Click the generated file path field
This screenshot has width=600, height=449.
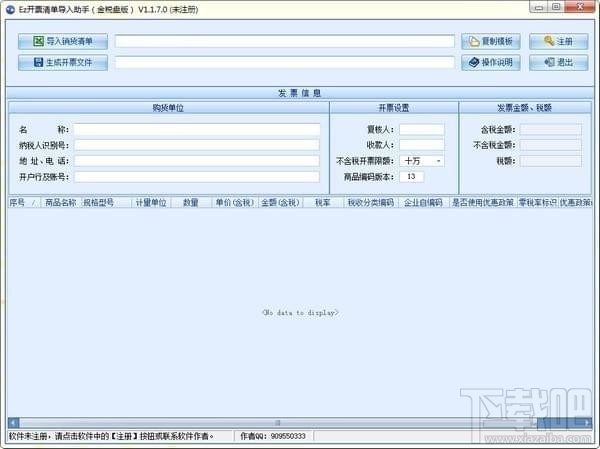tap(285, 62)
